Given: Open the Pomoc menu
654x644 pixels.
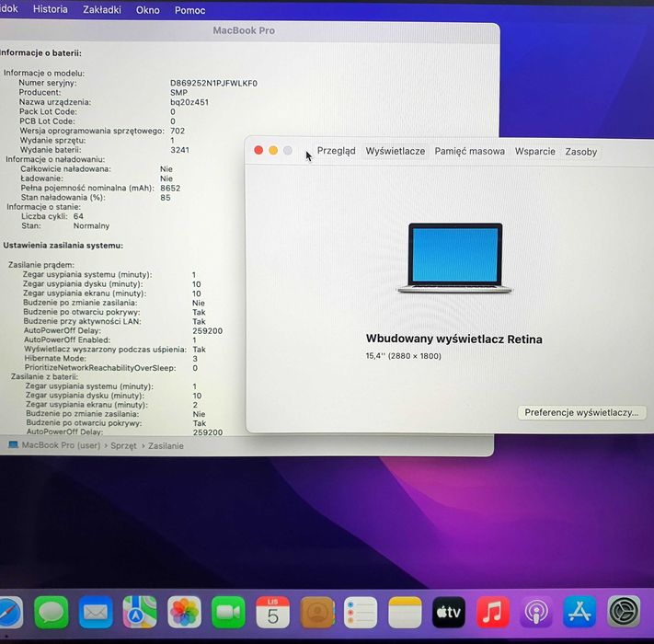Looking at the screenshot, I should click(x=189, y=10).
